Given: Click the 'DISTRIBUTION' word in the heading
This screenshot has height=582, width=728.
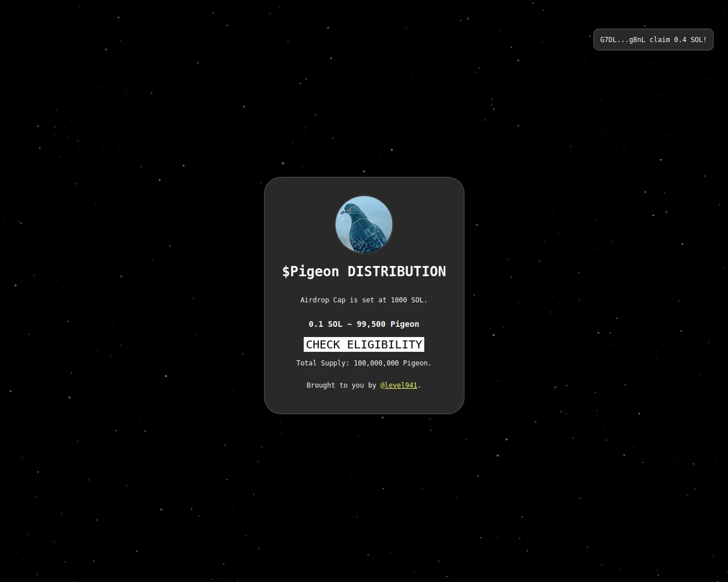Looking at the screenshot, I should pos(396,272).
